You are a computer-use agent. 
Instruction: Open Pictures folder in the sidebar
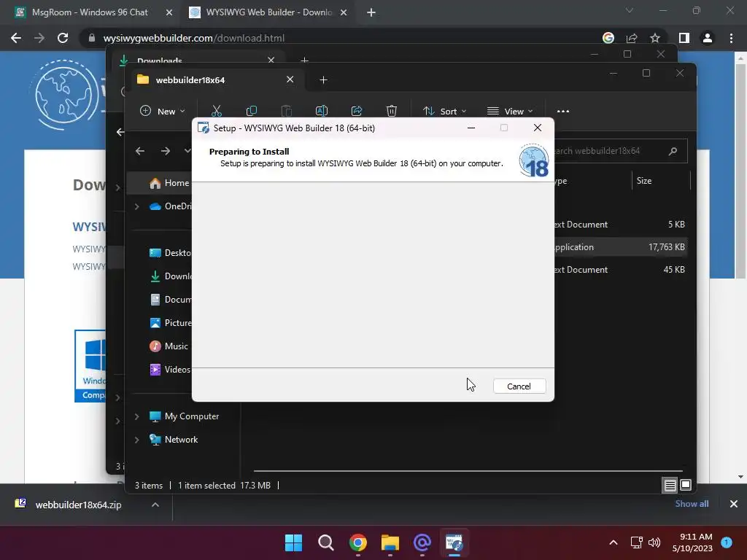pos(170,323)
